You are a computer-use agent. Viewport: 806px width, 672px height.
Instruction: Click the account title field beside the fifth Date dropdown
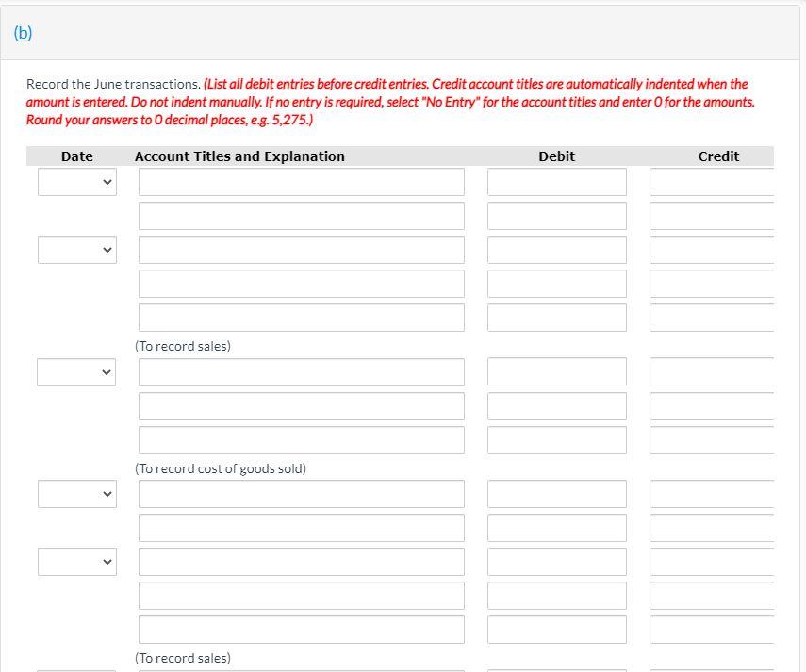pos(302,562)
